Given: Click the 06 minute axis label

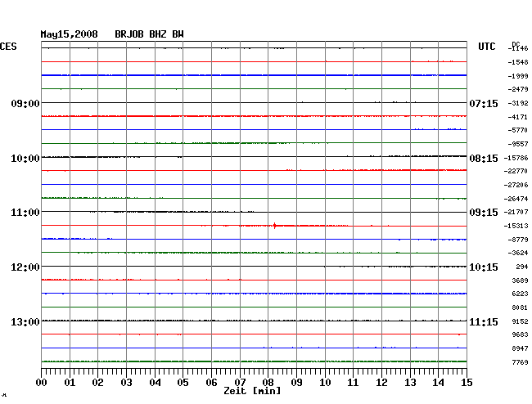Looking at the screenshot, I should click(211, 383).
